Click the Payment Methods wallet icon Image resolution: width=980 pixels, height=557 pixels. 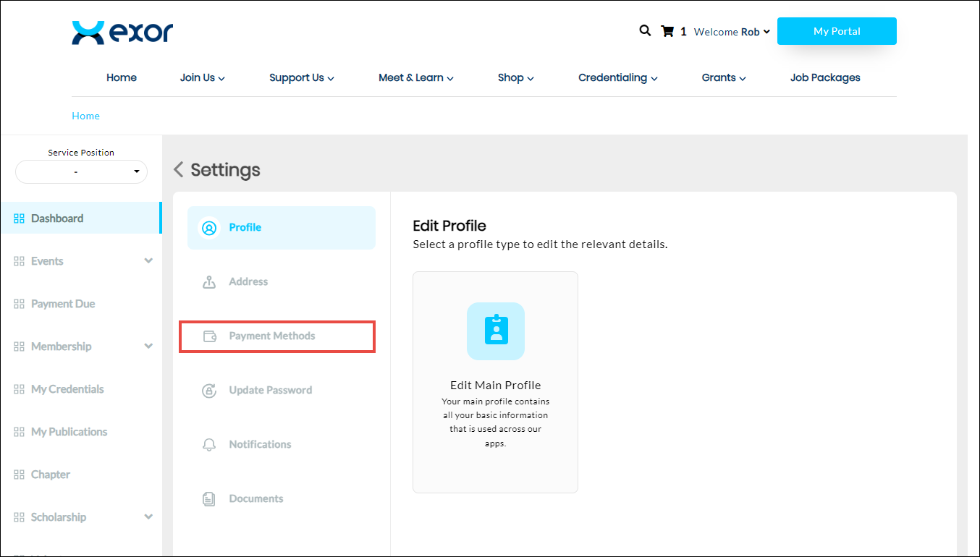pos(210,336)
